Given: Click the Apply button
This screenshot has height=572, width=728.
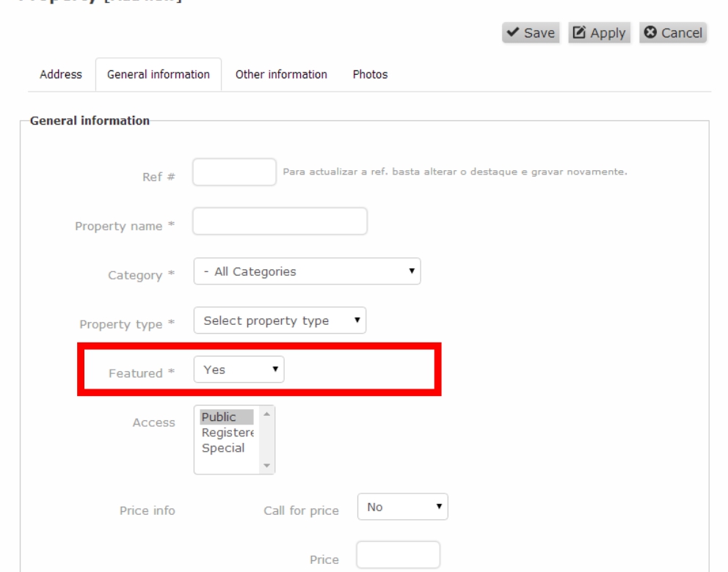Looking at the screenshot, I should pos(599,33).
